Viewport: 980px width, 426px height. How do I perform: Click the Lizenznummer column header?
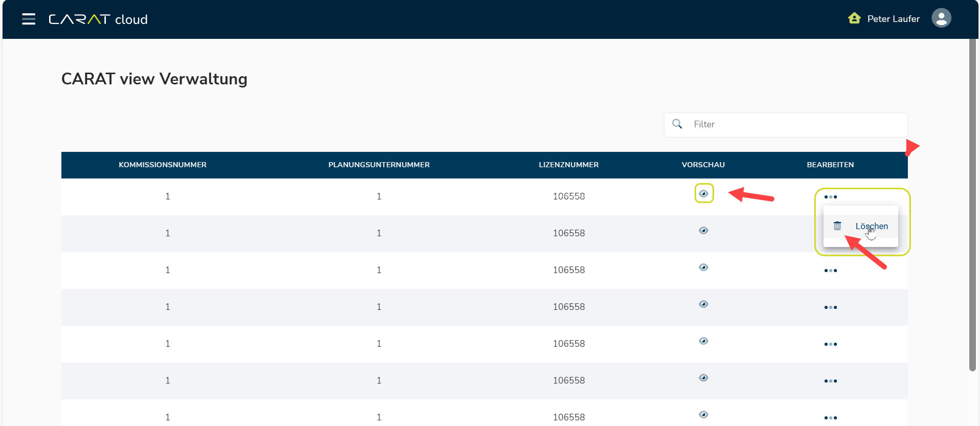(568, 165)
